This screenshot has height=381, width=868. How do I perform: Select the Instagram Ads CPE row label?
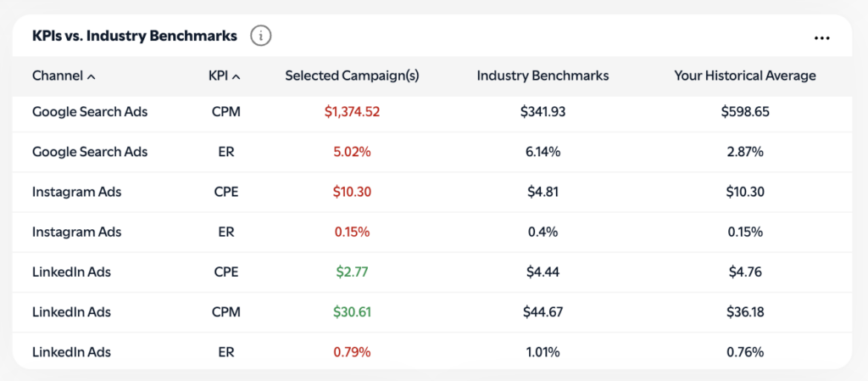pos(76,192)
